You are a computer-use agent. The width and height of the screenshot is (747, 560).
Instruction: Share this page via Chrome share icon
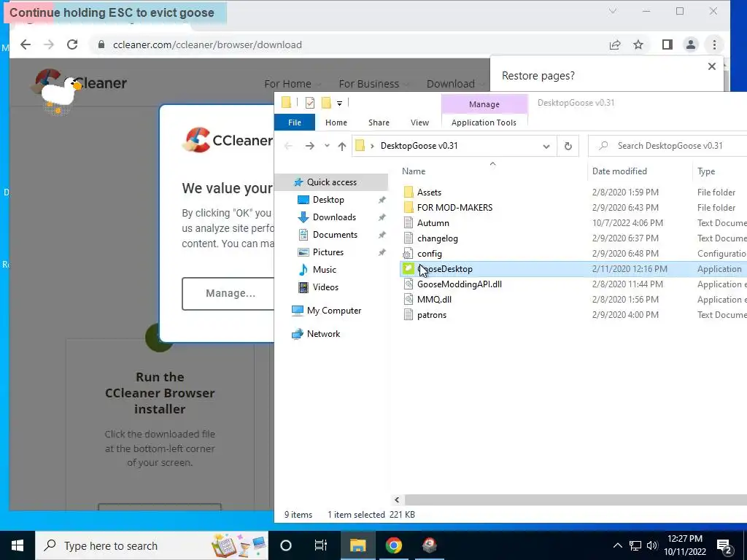tap(614, 44)
